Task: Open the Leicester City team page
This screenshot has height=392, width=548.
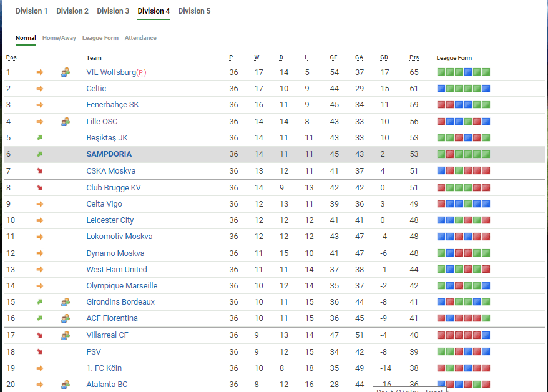Action: pyautogui.click(x=110, y=220)
